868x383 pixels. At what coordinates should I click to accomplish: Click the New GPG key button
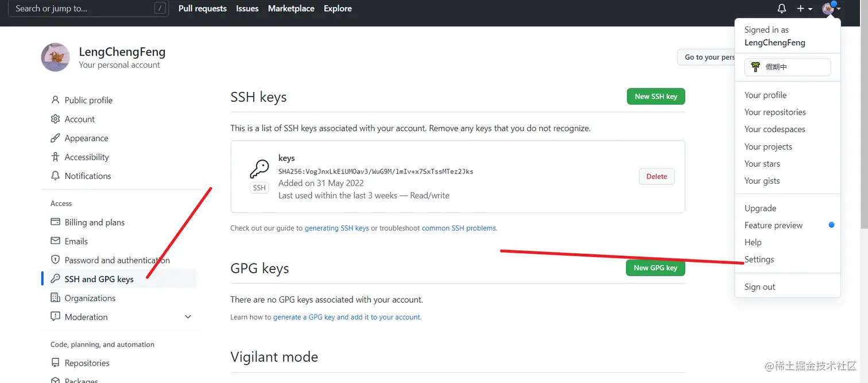pos(655,268)
